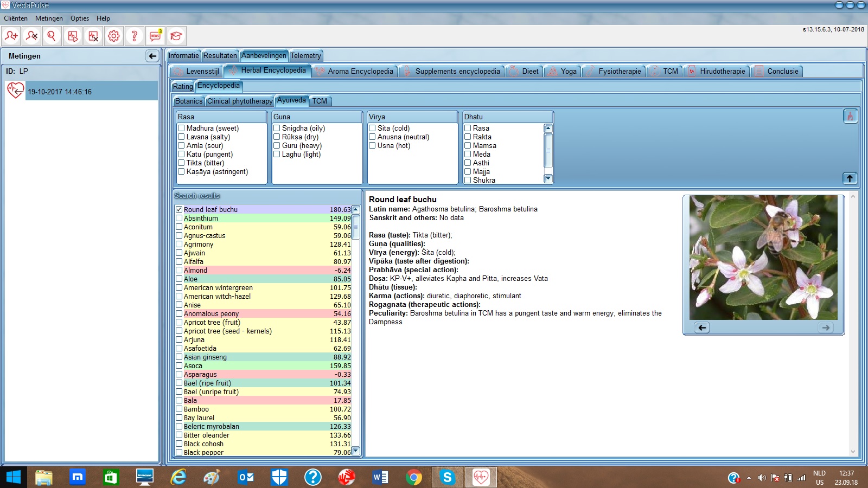The width and height of the screenshot is (868, 488).
Task: Open the Windows Start button
Action: point(13,477)
